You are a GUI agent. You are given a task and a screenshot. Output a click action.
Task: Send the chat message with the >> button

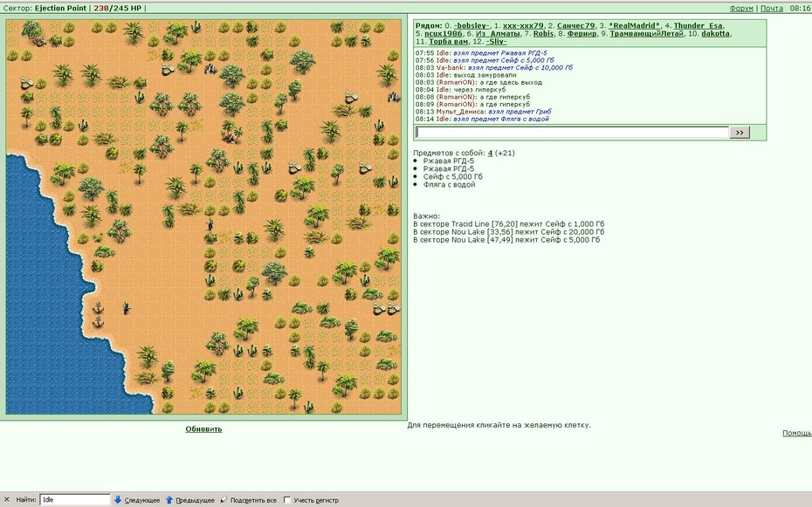coord(740,133)
